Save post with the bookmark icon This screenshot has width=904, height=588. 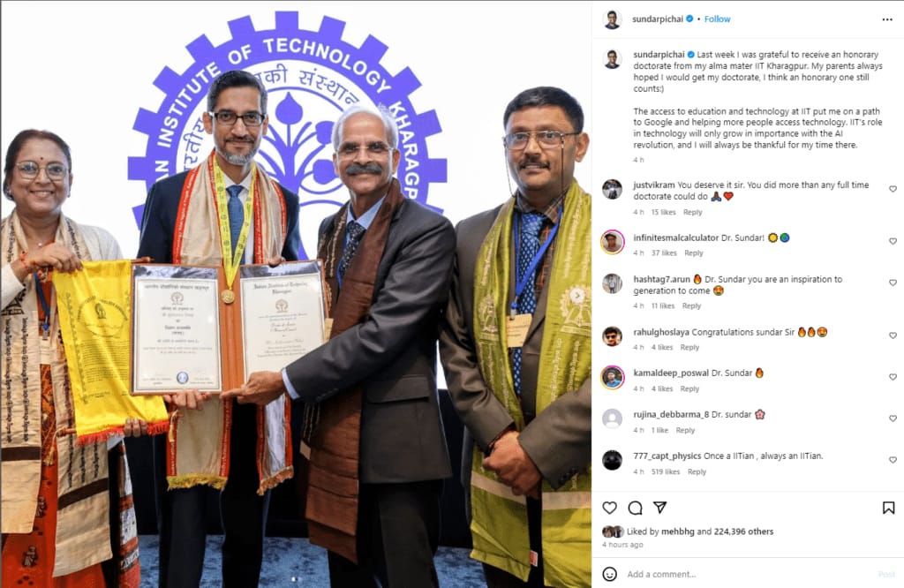coord(888,508)
